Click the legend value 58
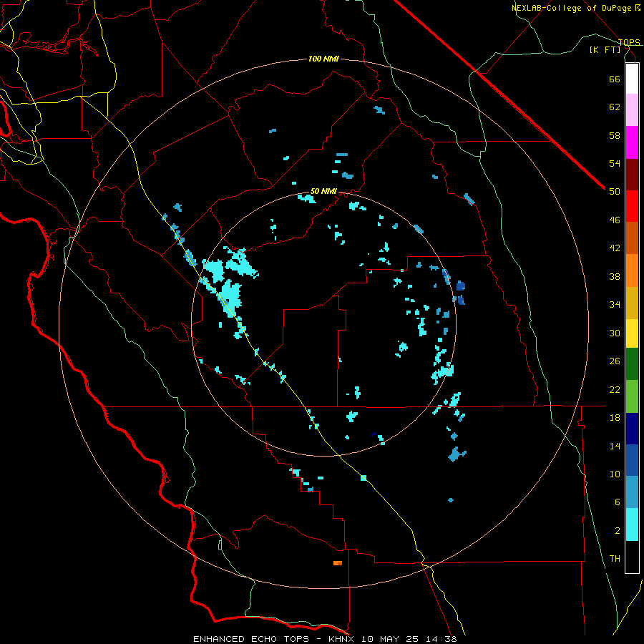 click(x=615, y=135)
